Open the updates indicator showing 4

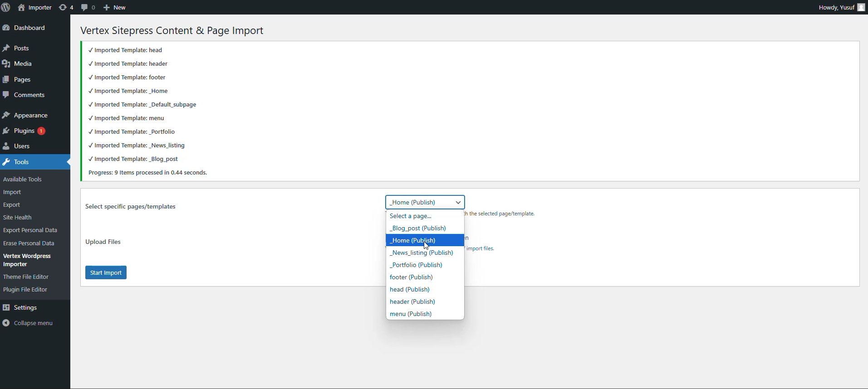pos(66,7)
